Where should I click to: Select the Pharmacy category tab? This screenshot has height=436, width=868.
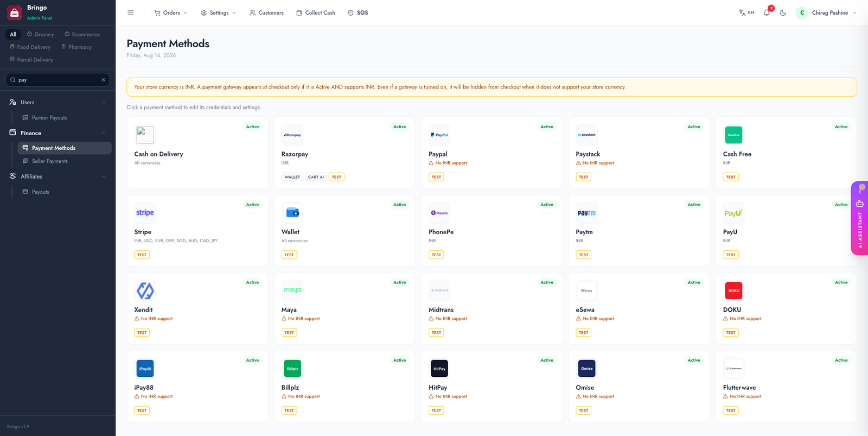pyautogui.click(x=76, y=47)
